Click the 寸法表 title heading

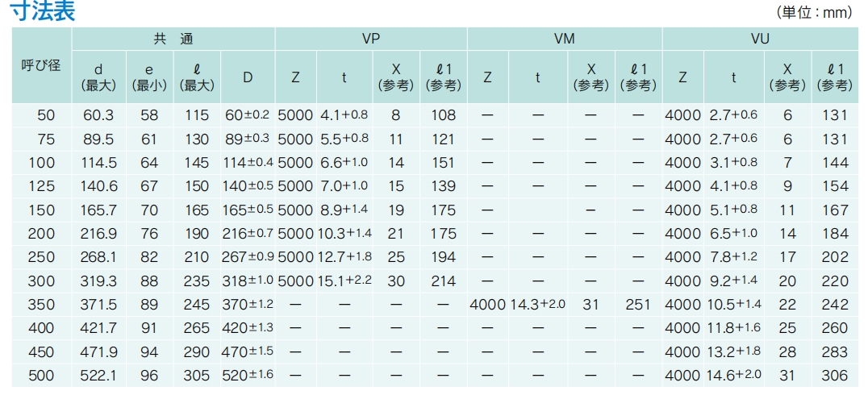42,12
